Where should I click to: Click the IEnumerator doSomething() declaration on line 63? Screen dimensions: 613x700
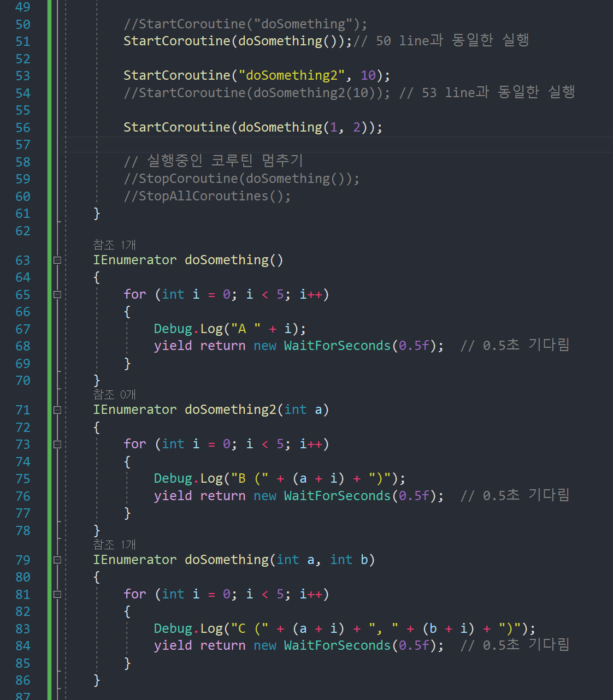click(188, 260)
